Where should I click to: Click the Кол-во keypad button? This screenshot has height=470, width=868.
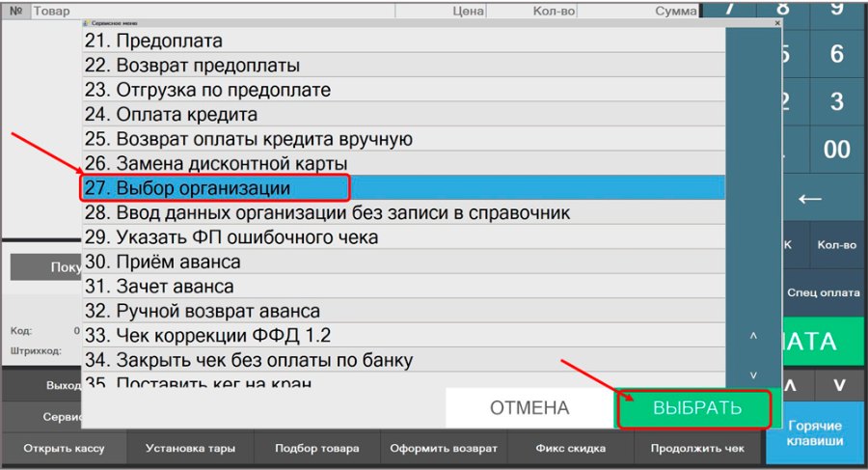click(x=836, y=245)
